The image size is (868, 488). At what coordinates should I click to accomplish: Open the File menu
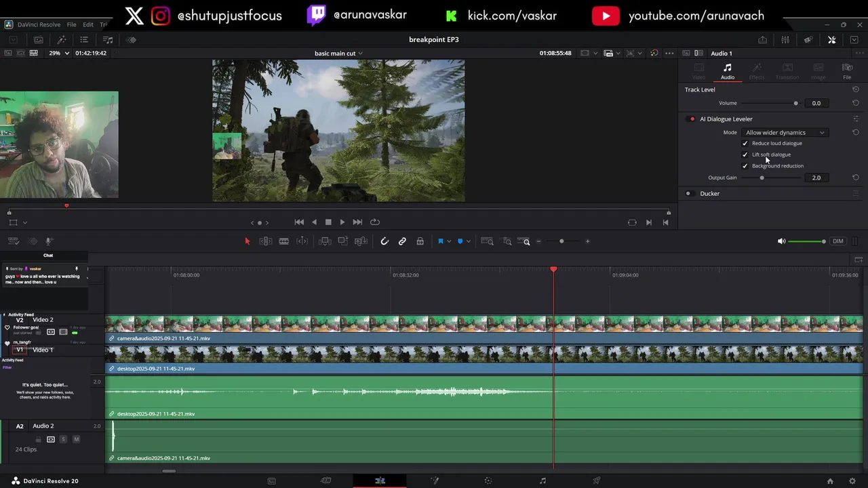[x=71, y=24]
